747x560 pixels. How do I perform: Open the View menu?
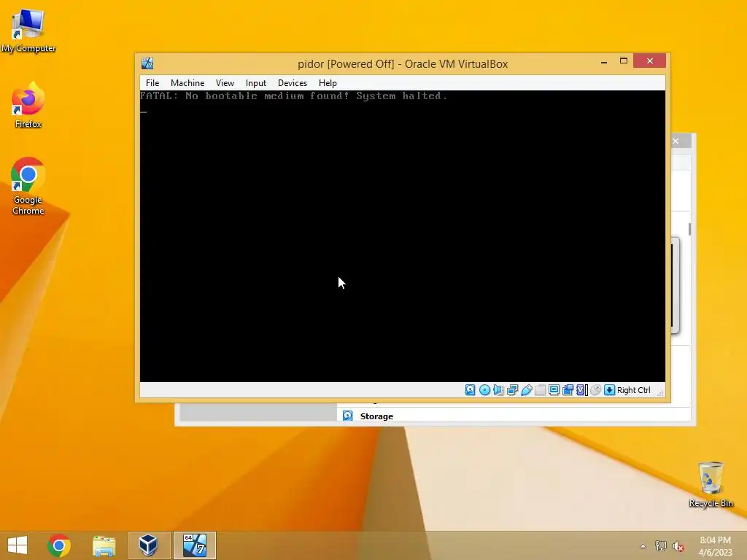click(x=225, y=83)
